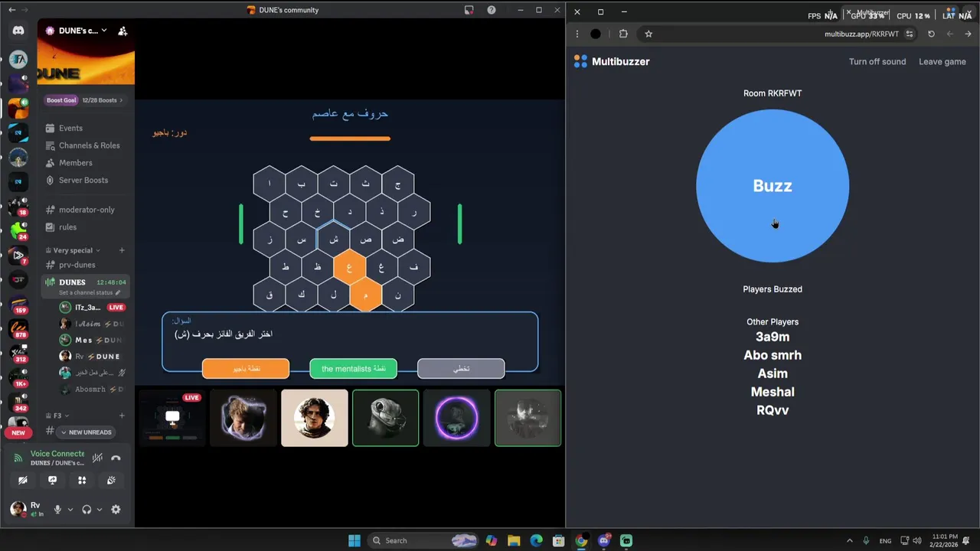
Task: Open Discord user settings gear
Action: tap(116, 510)
